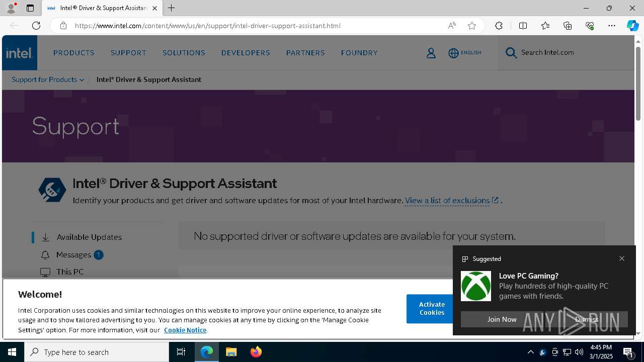The height and width of the screenshot is (362, 644).
Task: Click the Search Intel.com field
Action: 566,52
